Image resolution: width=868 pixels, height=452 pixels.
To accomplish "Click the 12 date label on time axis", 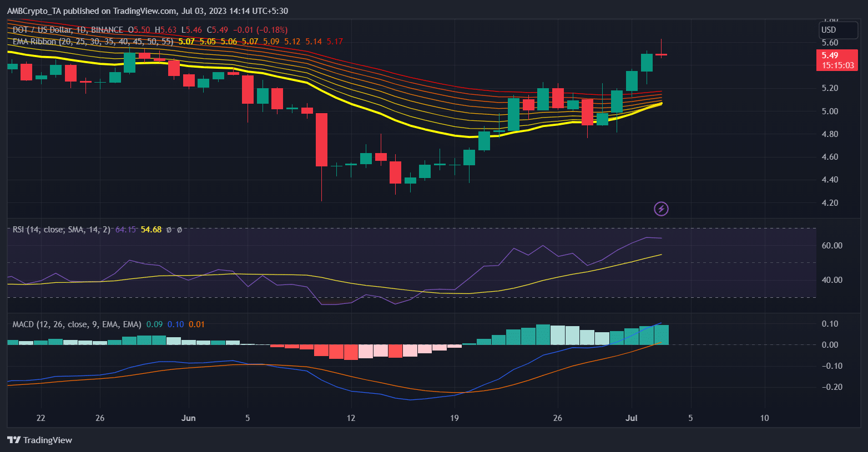I will (x=351, y=418).
